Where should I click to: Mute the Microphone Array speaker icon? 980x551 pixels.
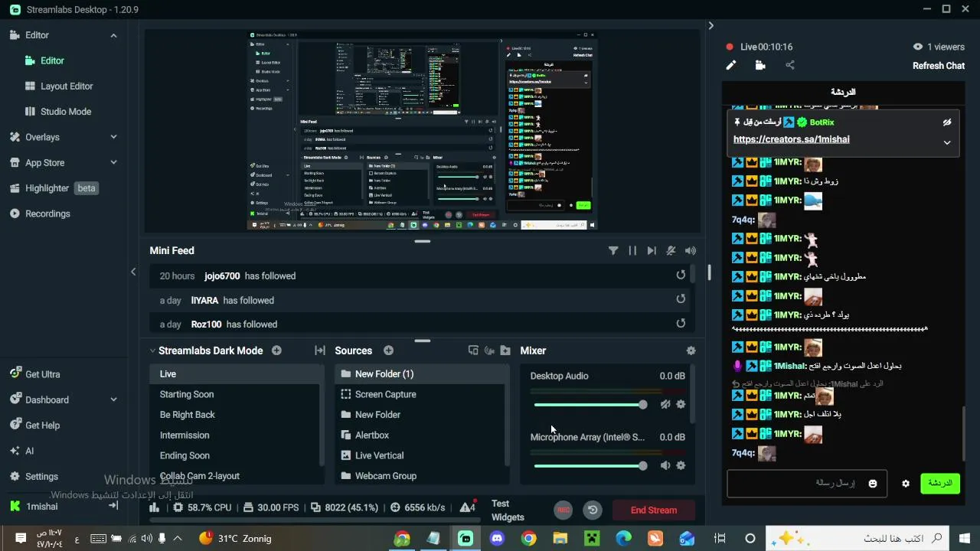coord(665,465)
